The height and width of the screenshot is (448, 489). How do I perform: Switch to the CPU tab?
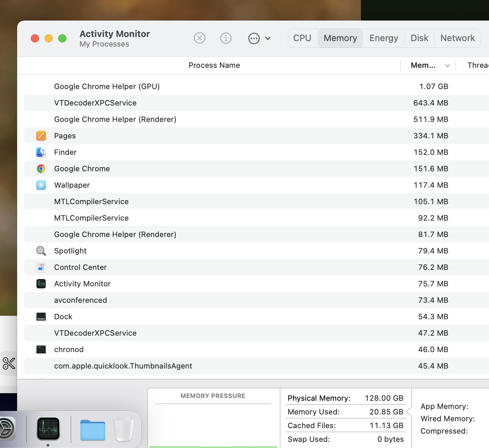pyautogui.click(x=302, y=38)
